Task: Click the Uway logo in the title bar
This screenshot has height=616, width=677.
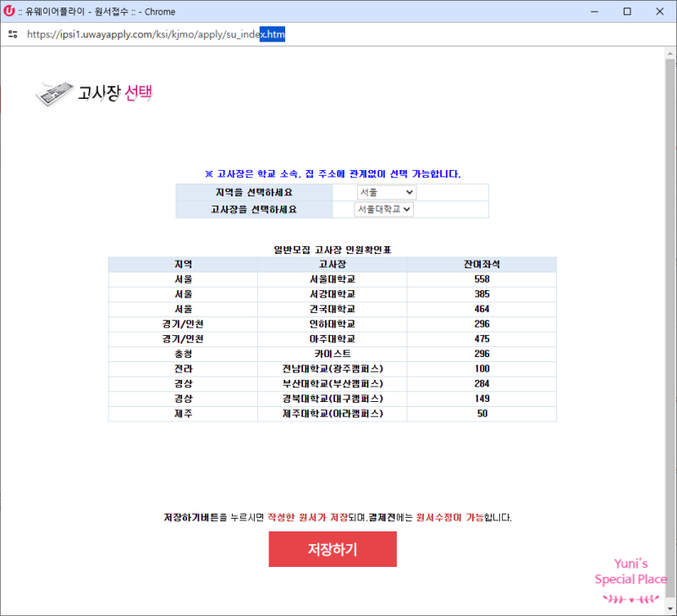Action: (9, 12)
